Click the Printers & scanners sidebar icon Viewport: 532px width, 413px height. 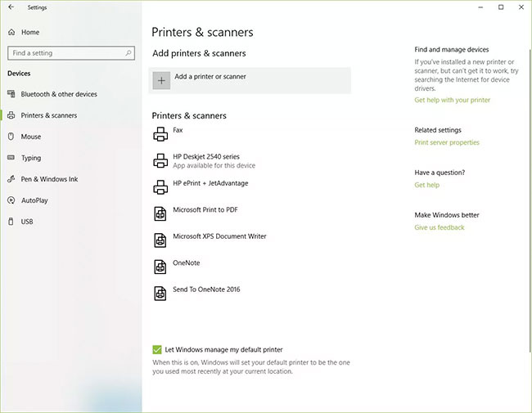[11, 115]
